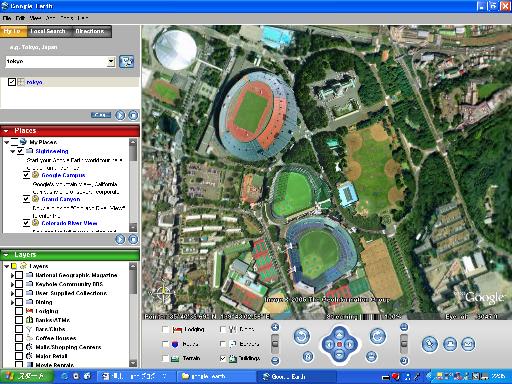Click the Places list scroll-down arrow

click(x=133, y=227)
